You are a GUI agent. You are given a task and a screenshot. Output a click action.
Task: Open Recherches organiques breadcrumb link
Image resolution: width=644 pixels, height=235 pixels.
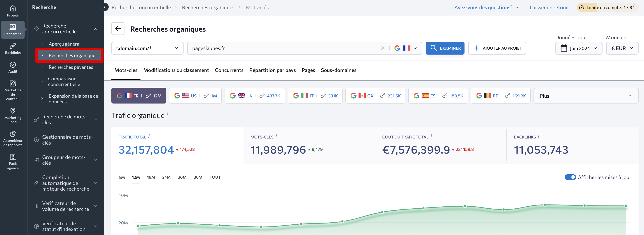click(208, 7)
